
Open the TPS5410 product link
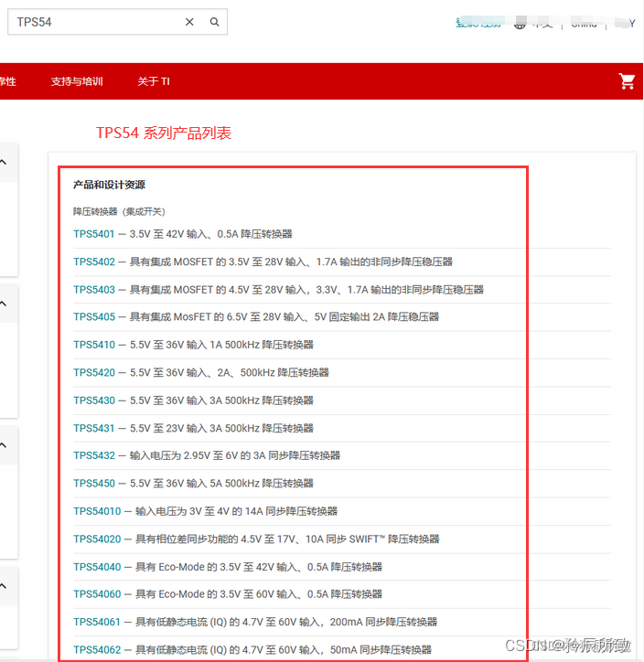[x=94, y=345]
